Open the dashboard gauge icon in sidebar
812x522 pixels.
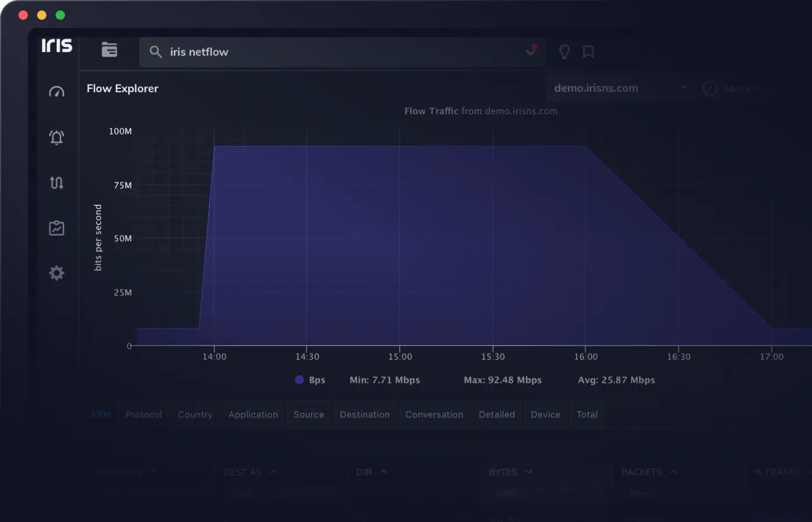pyautogui.click(x=56, y=92)
